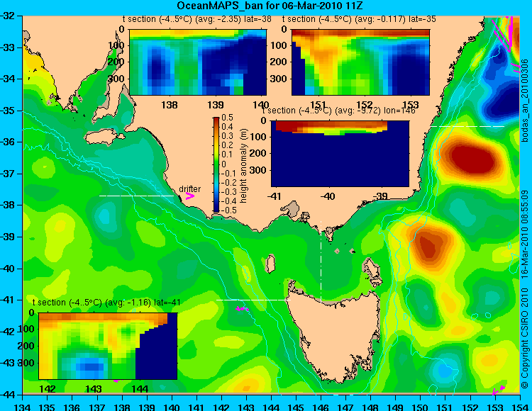Click the white dashed section line at latitude -41
Viewport: 532px width, 411px height.
point(253,300)
